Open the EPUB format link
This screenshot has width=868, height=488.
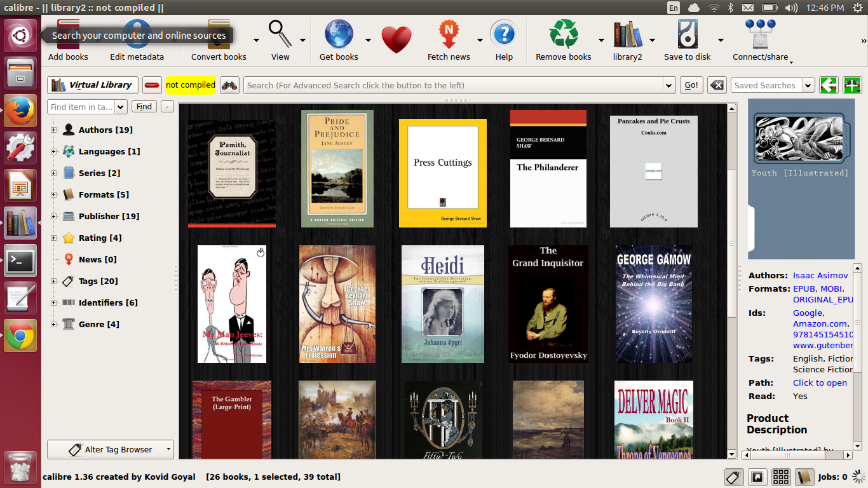click(x=804, y=289)
